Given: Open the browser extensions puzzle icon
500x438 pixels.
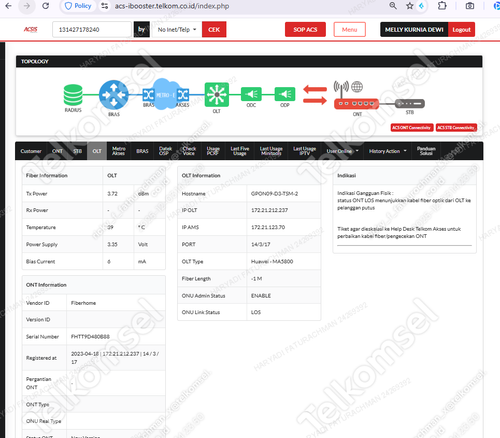Looking at the screenshot, I should click(x=442, y=6).
